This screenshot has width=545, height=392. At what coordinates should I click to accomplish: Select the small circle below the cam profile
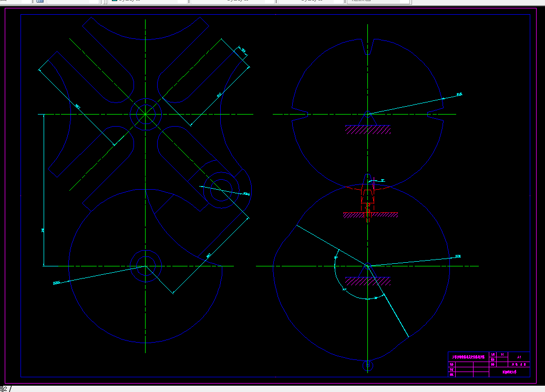click(x=368, y=366)
